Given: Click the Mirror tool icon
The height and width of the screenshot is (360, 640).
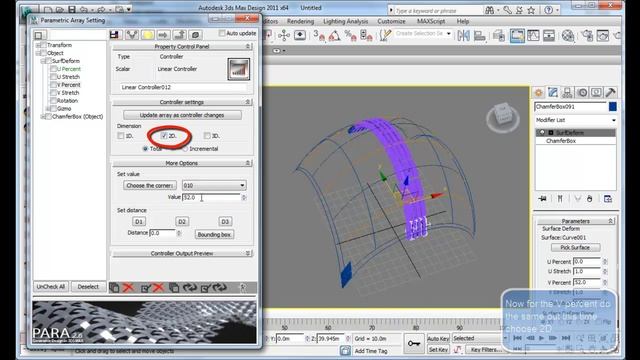Looking at the screenshot, I should click(464, 36).
